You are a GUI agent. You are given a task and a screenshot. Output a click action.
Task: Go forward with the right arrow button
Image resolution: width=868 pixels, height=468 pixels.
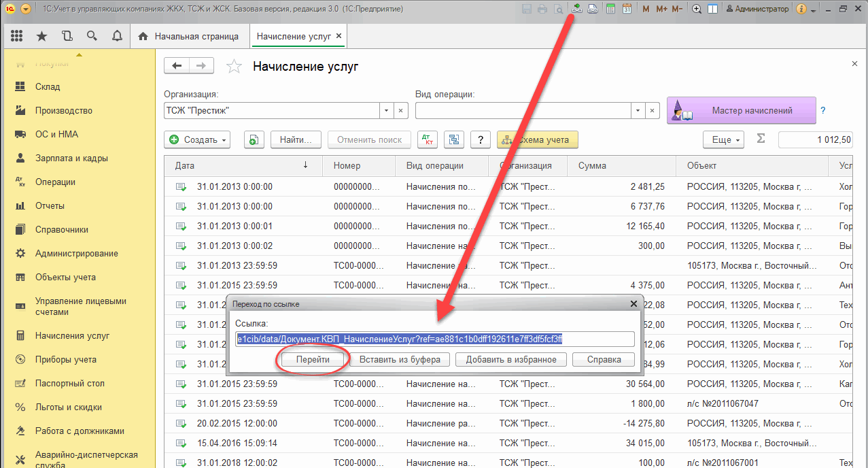pos(201,66)
